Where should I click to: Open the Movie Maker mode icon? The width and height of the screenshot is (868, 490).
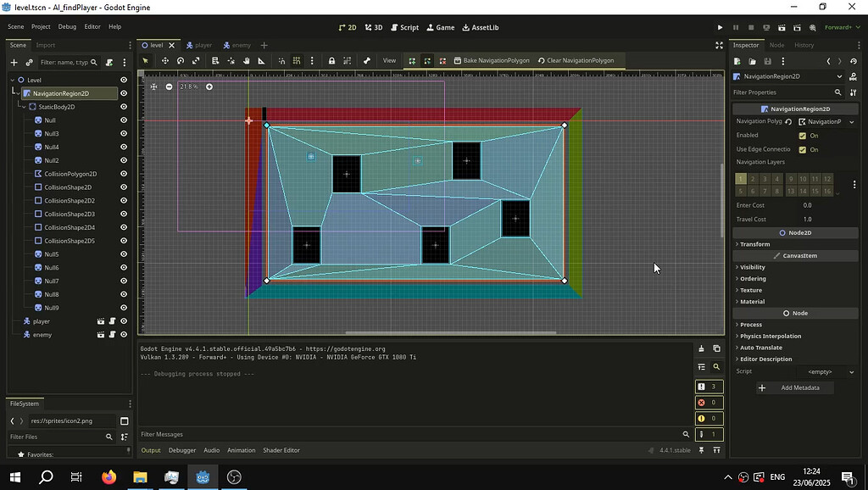[x=813, y=27]
